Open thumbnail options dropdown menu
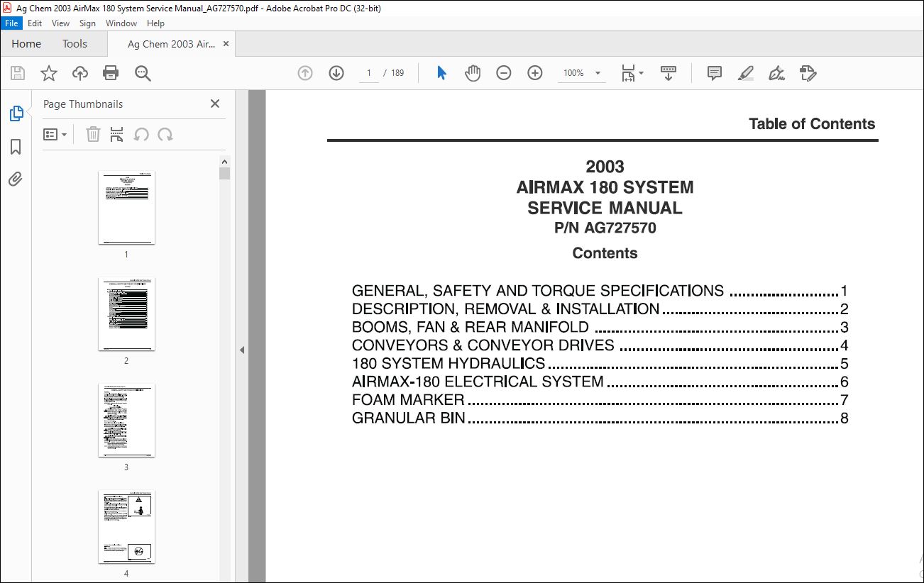 (x=55, y=134)
